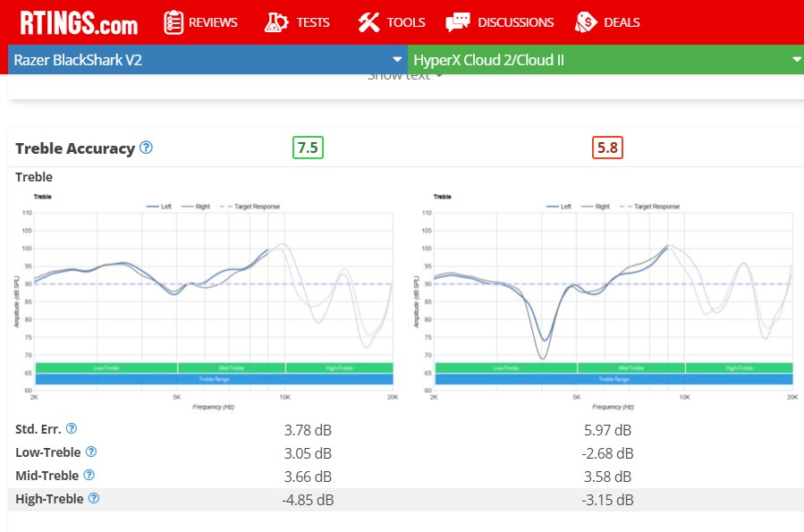The height and width of the screenshot is (532, 804).
Task: Open Low-Treble help question icon
Action: [x=90, y=452]
